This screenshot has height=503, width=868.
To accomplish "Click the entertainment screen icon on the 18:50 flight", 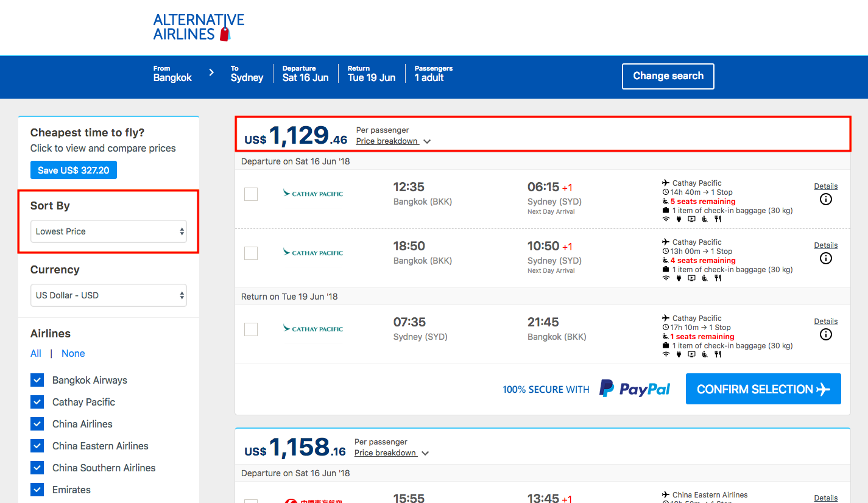I will pyautogui.click(x=691, y=278).
